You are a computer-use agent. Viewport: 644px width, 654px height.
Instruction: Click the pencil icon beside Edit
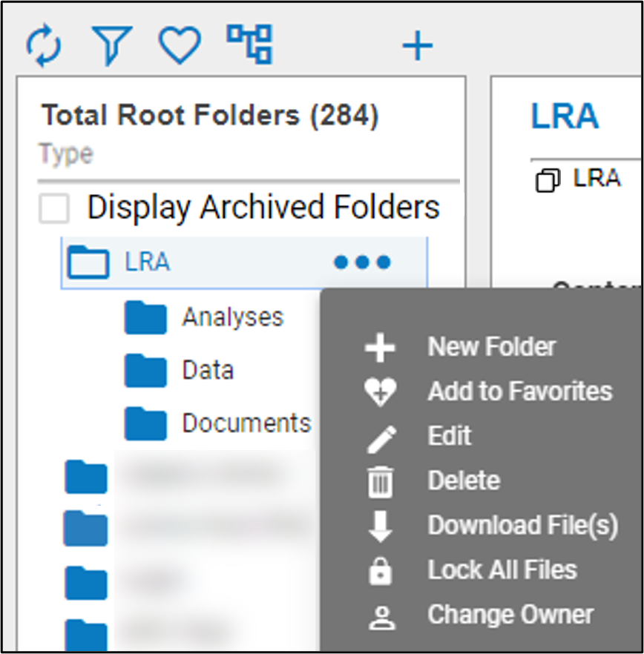pyautogui.click(x=380, y=436)
